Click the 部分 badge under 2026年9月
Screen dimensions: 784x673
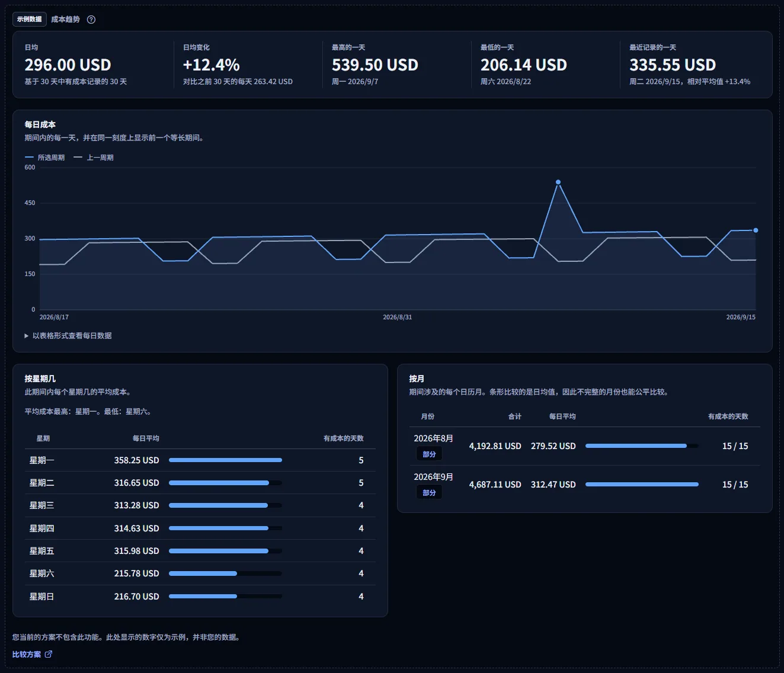[429, 493]
